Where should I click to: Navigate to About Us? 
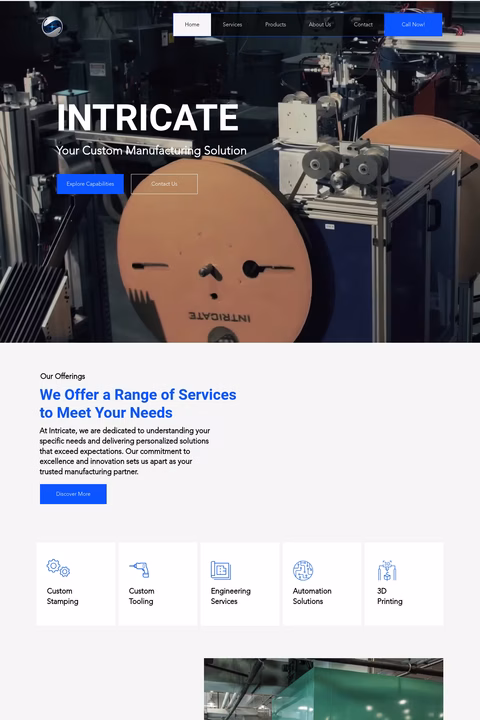point(320,24)
